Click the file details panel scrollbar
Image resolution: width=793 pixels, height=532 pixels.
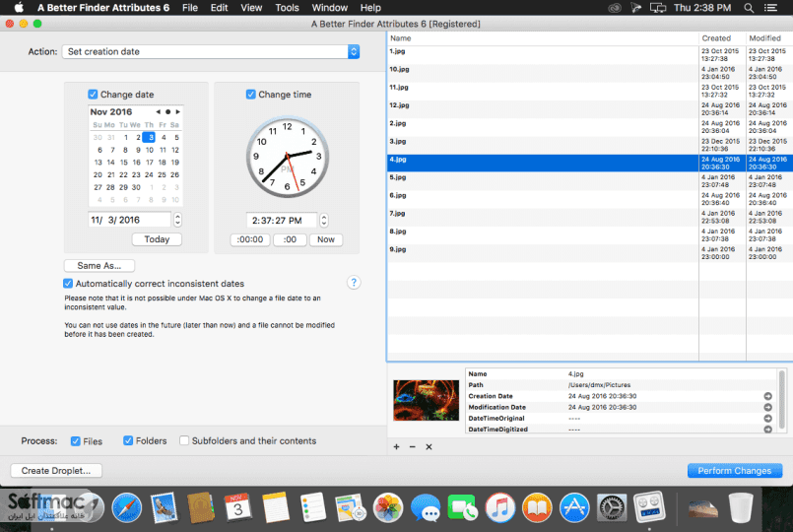782,400
